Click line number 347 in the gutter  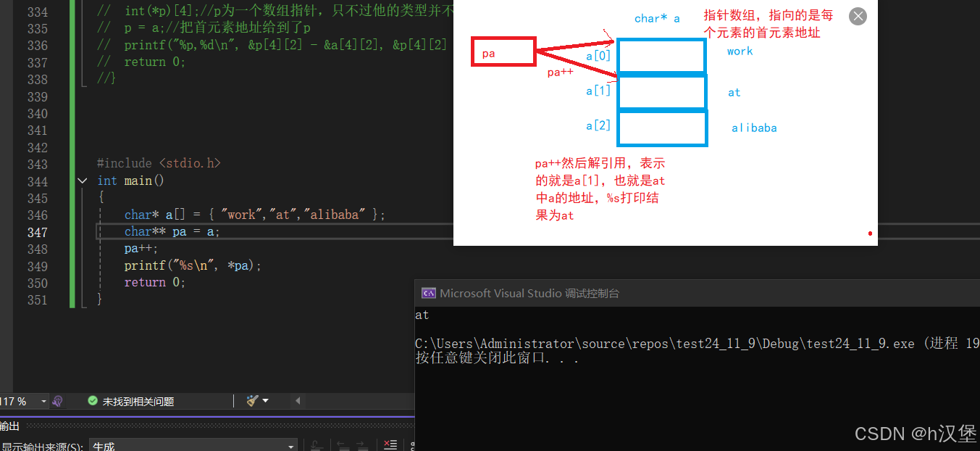pos(38,232)
